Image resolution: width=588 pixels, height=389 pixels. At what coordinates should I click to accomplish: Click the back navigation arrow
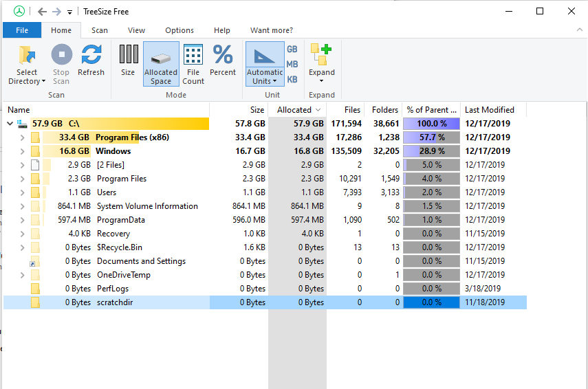(x=43, y=12)
